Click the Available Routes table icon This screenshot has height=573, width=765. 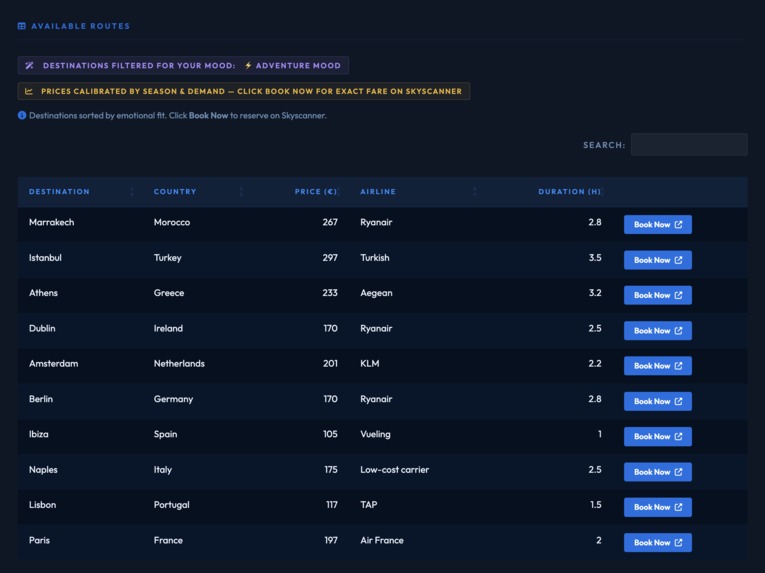pos(22,26)
